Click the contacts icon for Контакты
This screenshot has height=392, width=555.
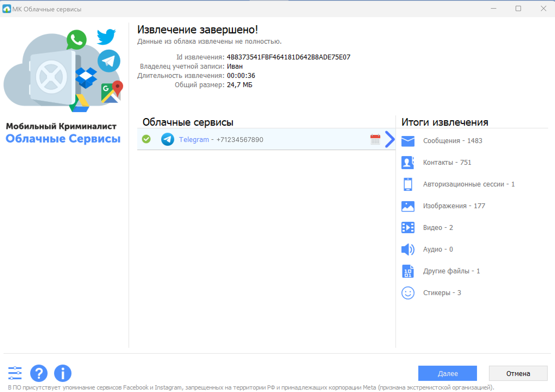(408, 162)
